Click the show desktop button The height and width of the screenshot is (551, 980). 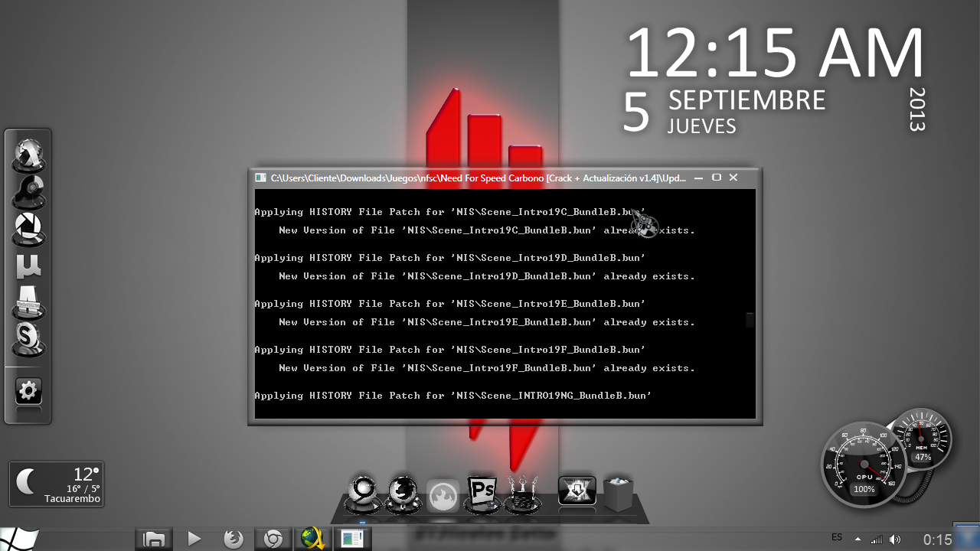[967, 536]
